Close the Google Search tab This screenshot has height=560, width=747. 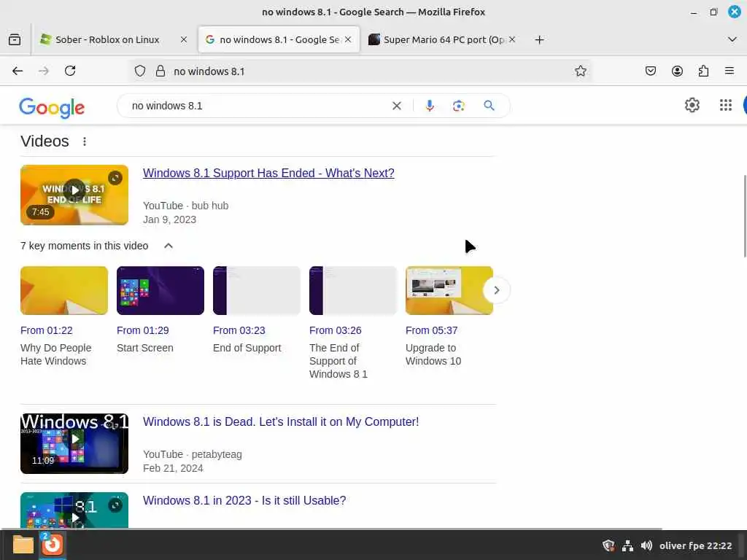point(348,39)
